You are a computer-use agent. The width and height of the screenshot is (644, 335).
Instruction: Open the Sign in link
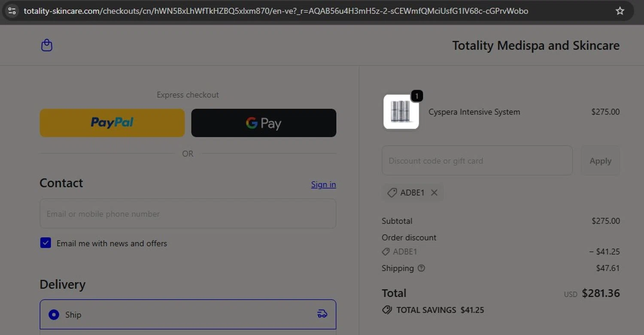tap(323, 184)
